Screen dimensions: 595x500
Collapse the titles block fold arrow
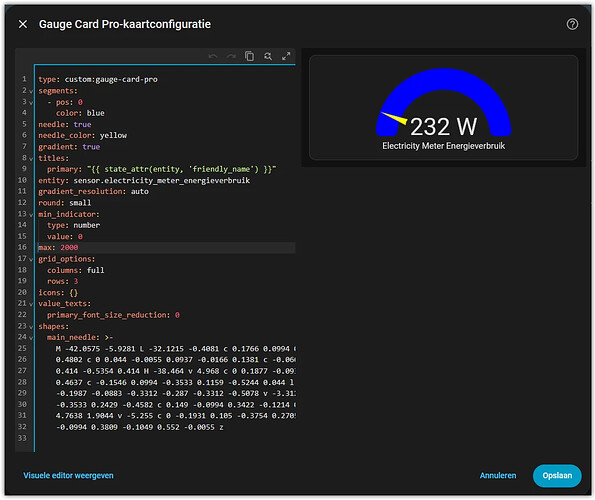tap(31, 158)
